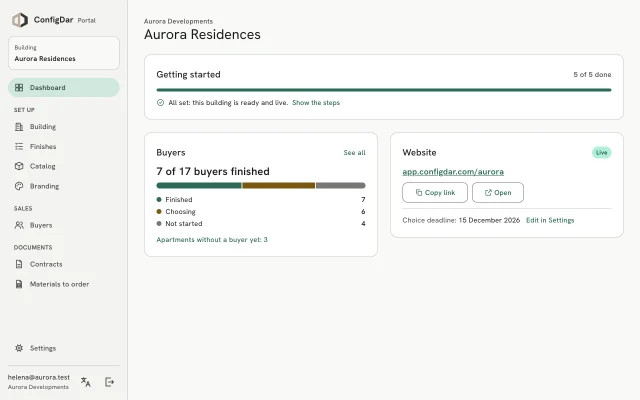
Task: Go to the Dashboard menu item
Action: pyautogui.click(x=64, y=87)
